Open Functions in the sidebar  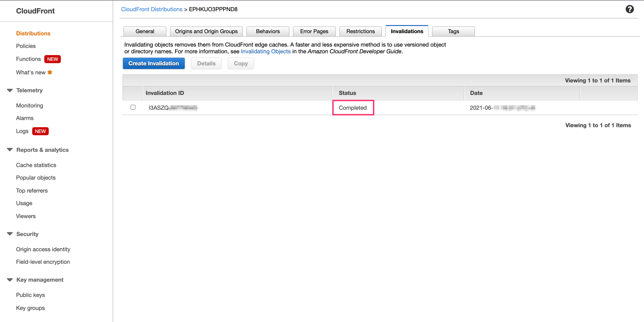(x=28, y=59)
